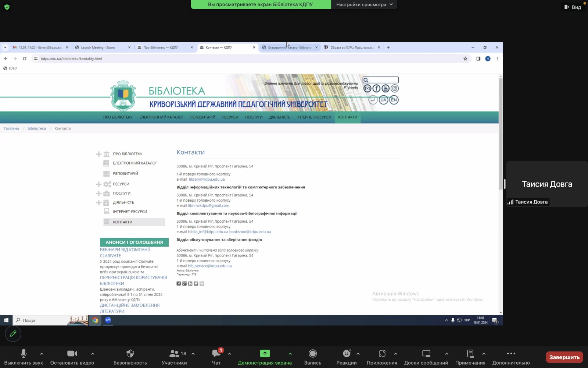The width and height of the screenshot is (588, 368).
Task: Switch to Gmail browser tab
Action: [x=40, y=47]
